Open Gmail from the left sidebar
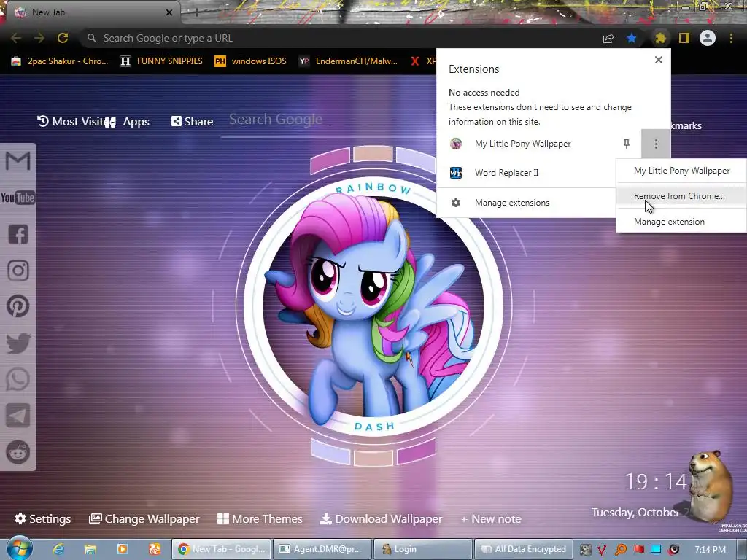This screenshot has width=747, height=560. coord(18,161)
